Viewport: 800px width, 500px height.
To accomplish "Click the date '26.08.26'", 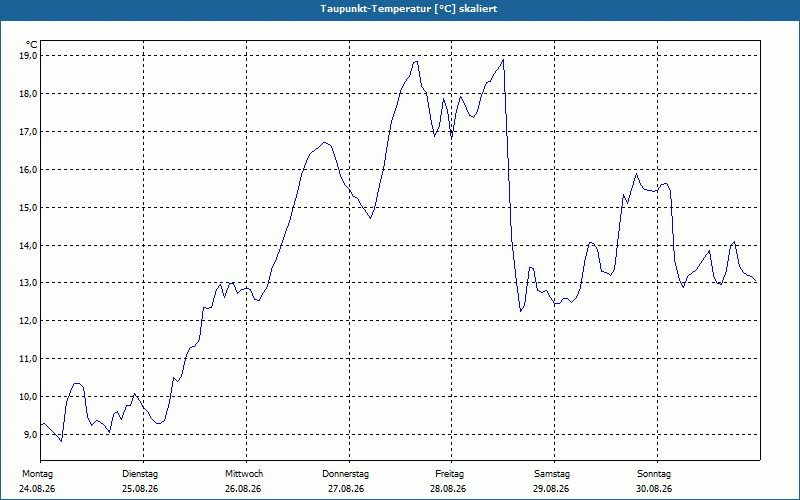I will (243, 489).
